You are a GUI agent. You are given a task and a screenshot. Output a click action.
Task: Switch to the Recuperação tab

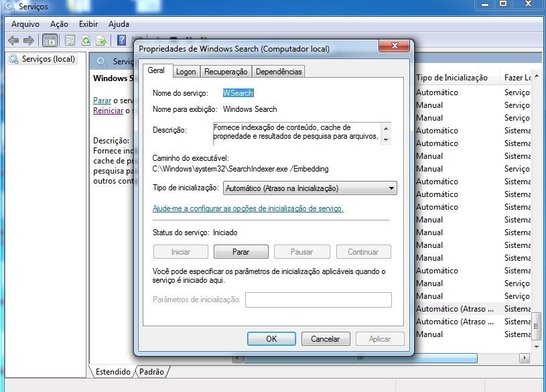pos(226,72)
